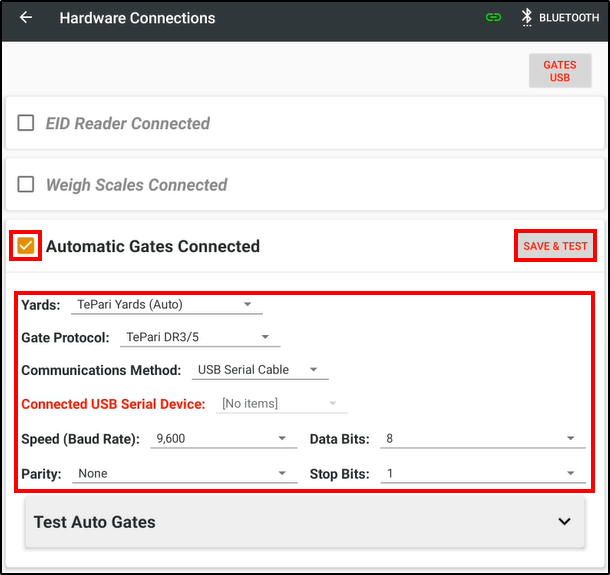Screen dimensions: 610x575
Task: Enable EID Reader Connected checkbox
Action: pos(26,123)
